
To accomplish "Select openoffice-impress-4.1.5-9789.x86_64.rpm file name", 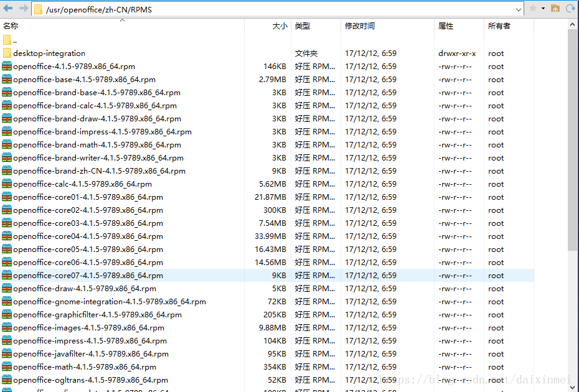I will pyautogui.click(x=90, y=341).
